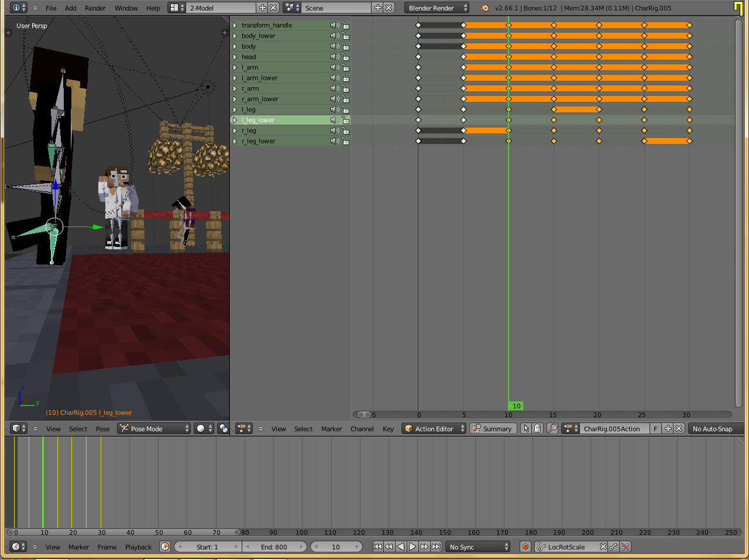
Task: Toggle the preview range clock icon in the timeline
Action: (165, 547)
